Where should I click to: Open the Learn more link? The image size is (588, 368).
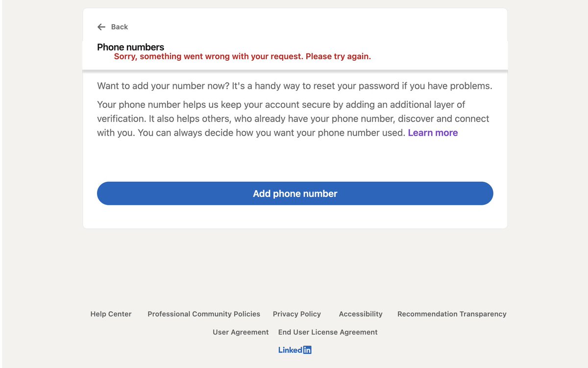[433, 133]
